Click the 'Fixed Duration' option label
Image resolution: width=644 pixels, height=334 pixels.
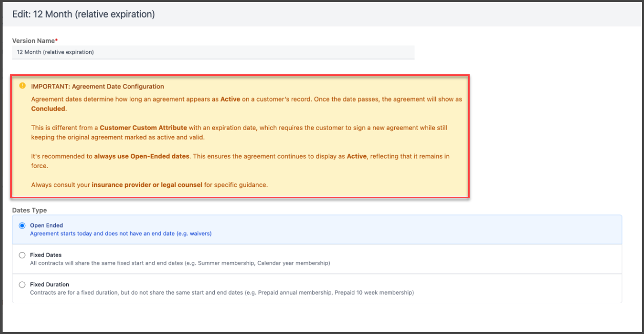49,285
